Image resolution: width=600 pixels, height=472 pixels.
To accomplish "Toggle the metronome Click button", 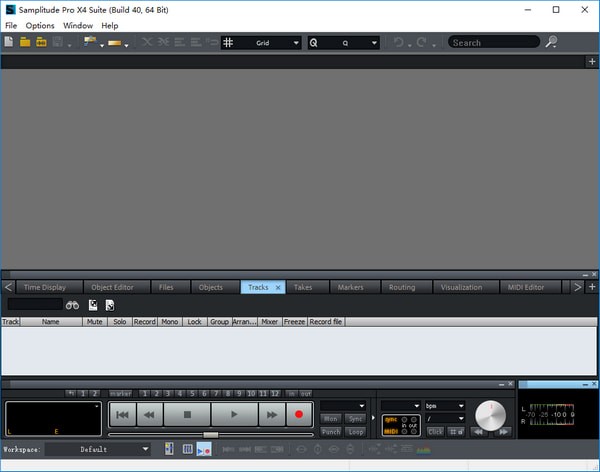I will (435, 432).
